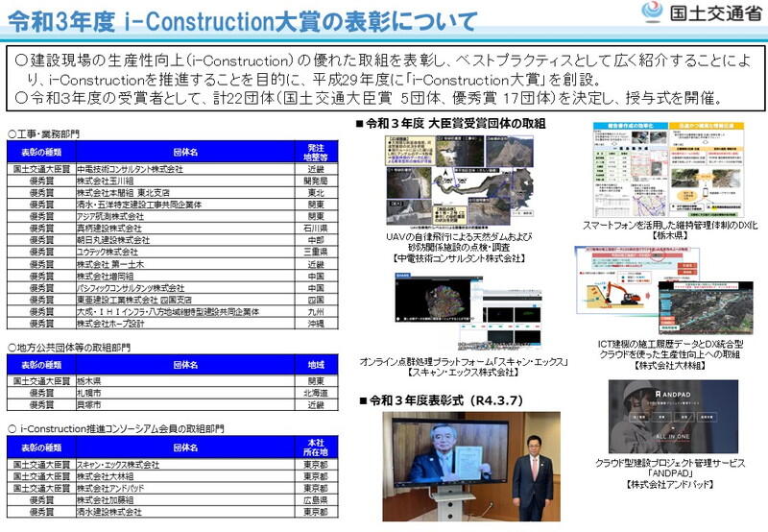Select the 札幌市 cell

coord(185,393)
